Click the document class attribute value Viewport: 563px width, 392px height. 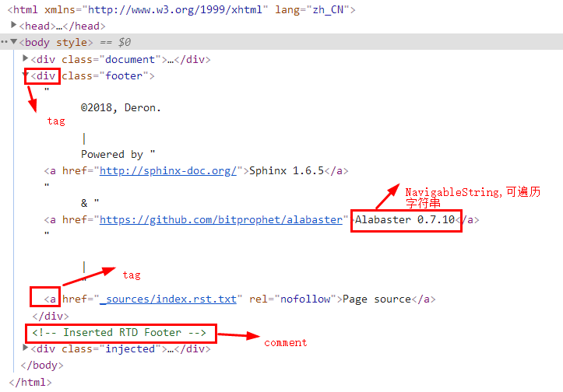coord(130,59)
